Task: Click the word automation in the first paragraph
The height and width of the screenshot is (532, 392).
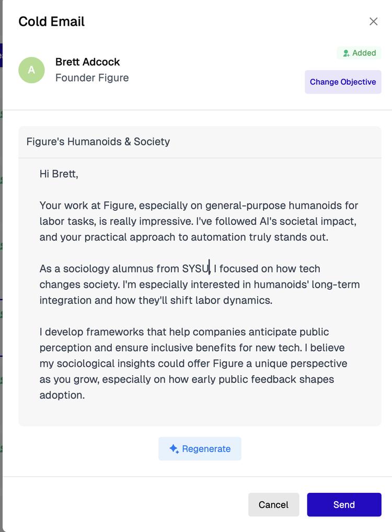Action: [x=218, y=237]
